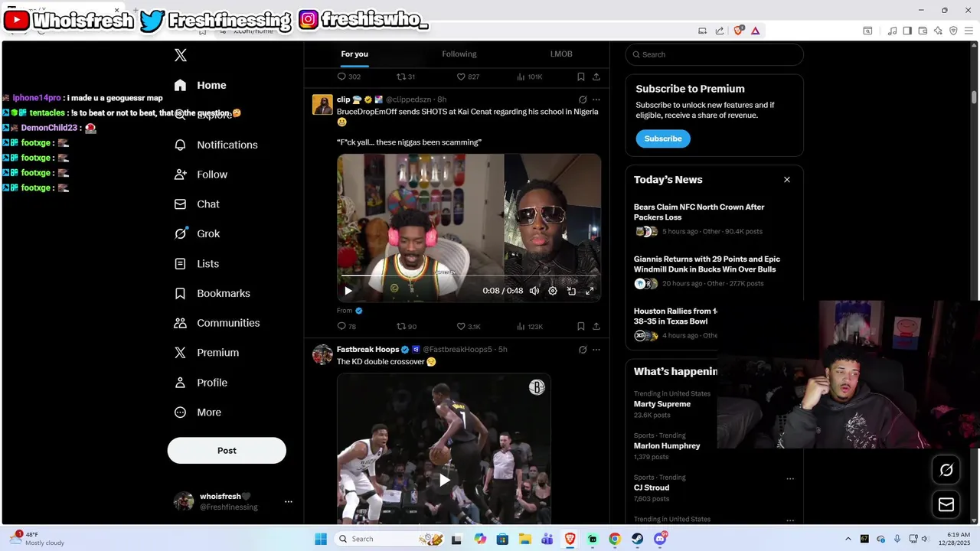Click Grok icon on Fastbreak Hoops post

pyautogui.click(x=583, y=350)
